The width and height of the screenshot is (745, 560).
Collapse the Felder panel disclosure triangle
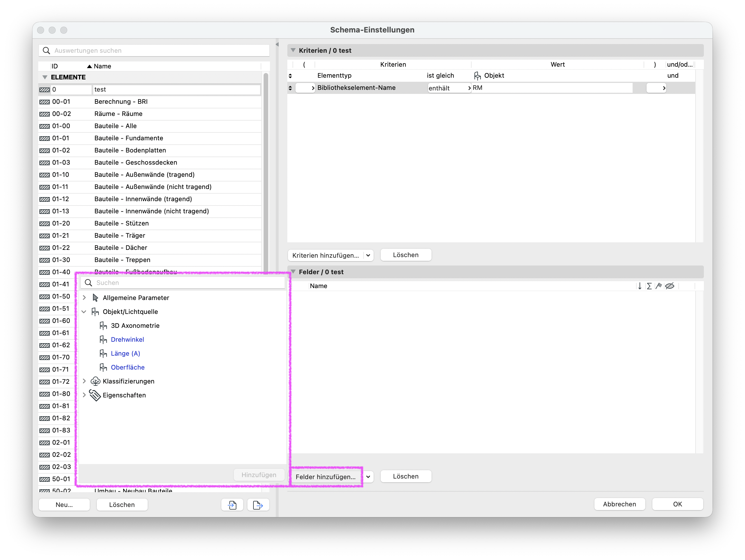(x=293, y=272)
